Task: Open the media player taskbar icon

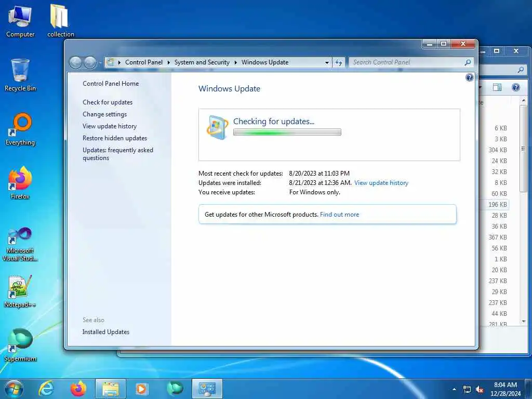Action: (x=141, y=389)
